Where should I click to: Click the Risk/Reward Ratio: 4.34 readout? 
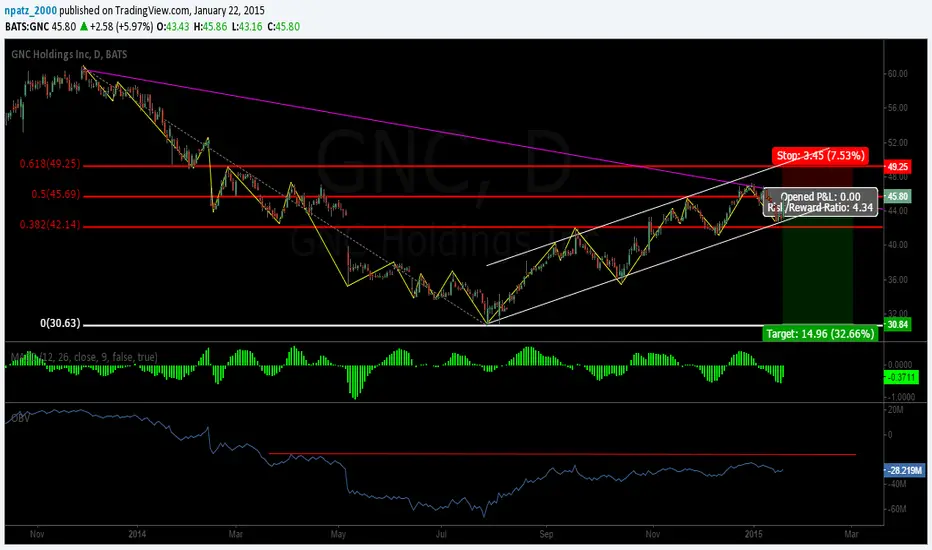point(820,208)
